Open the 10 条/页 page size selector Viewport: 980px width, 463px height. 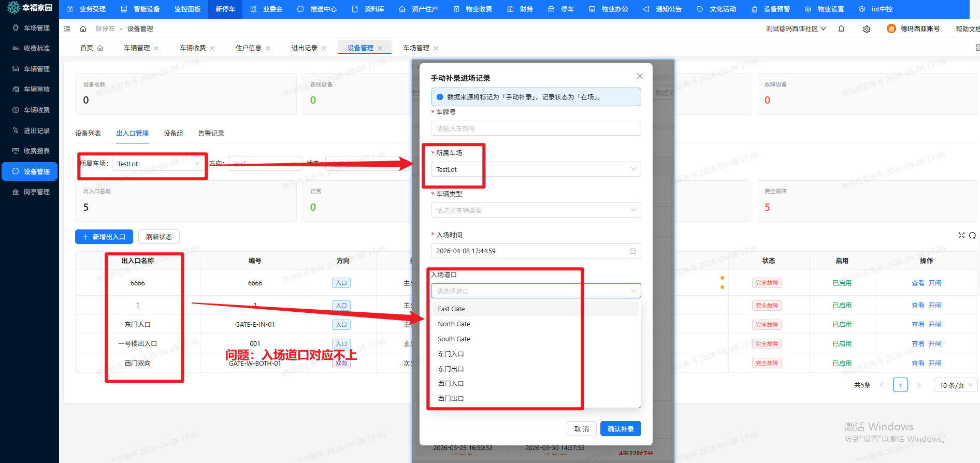click(x=956, y=385)
